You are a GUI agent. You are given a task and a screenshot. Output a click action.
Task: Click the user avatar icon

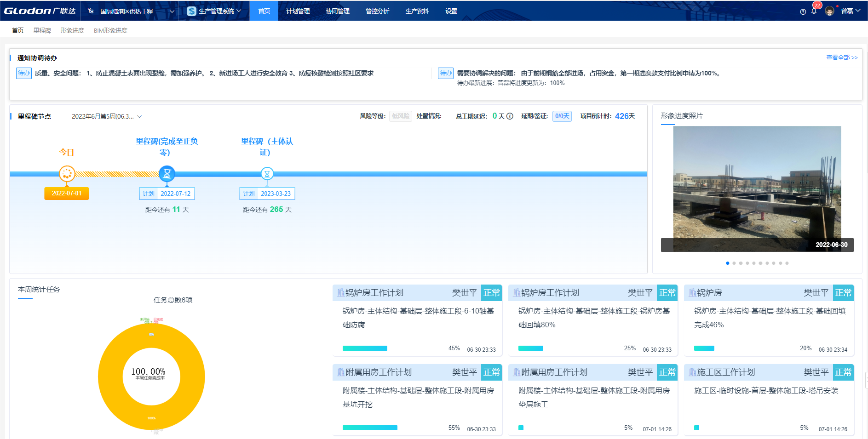point(829,11)
